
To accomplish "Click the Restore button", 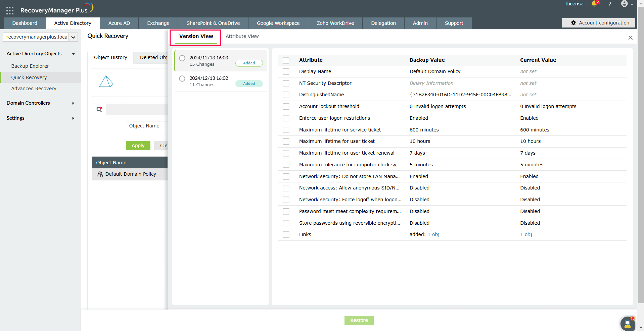I will point(359,320).
